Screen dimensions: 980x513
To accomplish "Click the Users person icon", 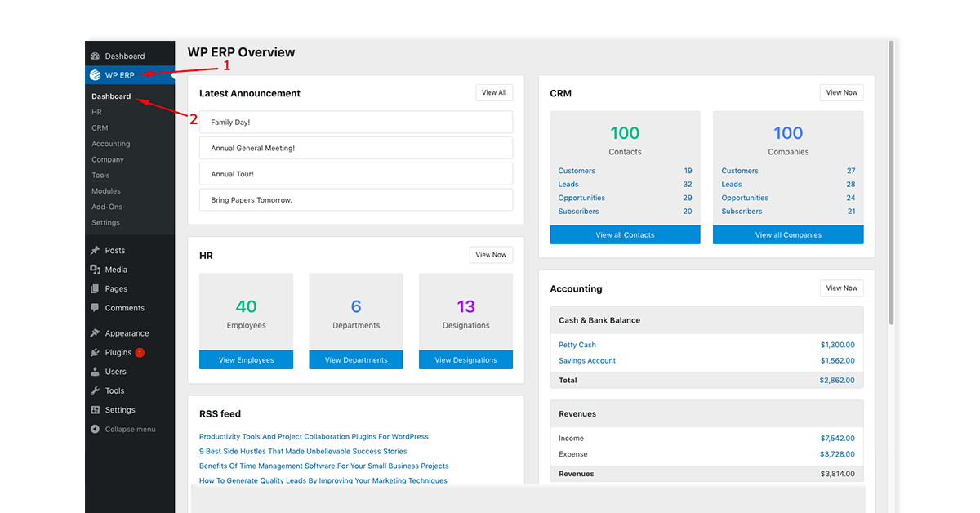I will [x=96, y=372].
